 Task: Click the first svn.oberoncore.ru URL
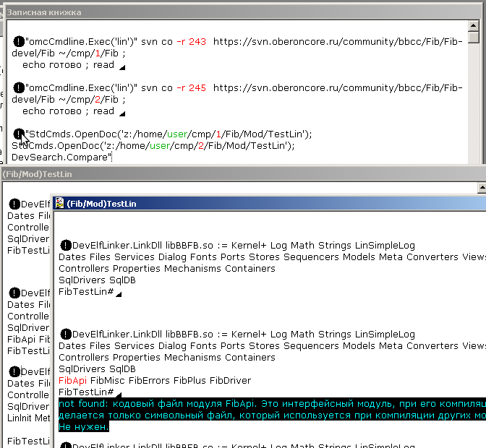point(333,42)
